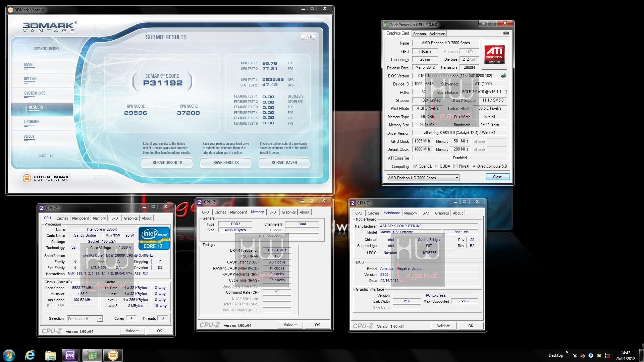Select Graphics Card tab in GPU-Z
This screenshot has width=644, height=362.
397,33
